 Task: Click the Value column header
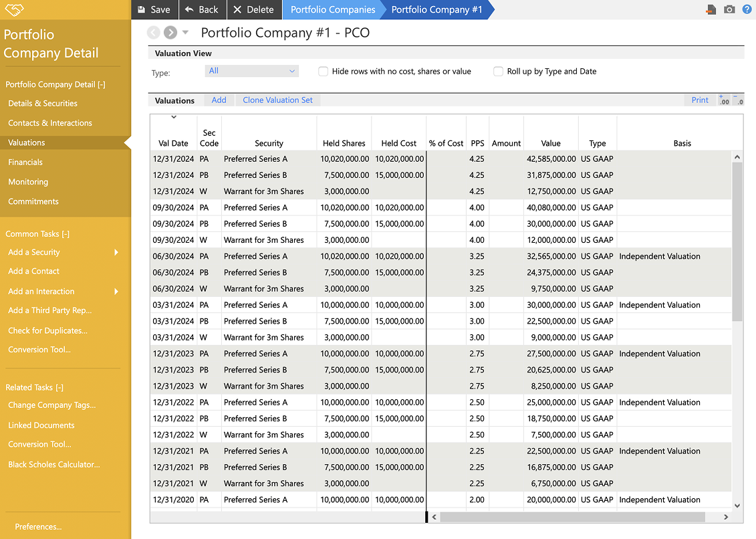[x=551, y=143]
